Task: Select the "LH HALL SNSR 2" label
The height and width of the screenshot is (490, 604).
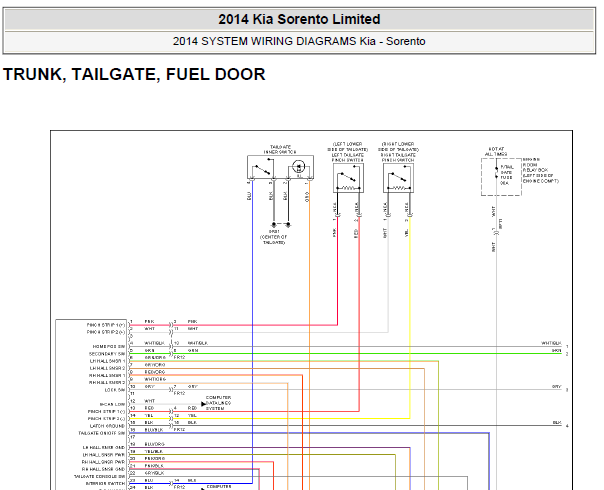Action: 107,368
